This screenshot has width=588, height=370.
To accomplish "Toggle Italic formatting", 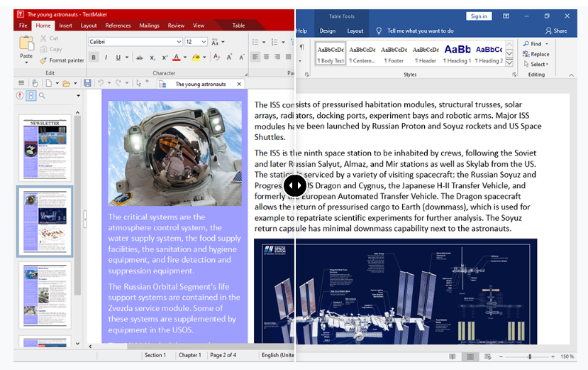I will [x=106, y=58].
